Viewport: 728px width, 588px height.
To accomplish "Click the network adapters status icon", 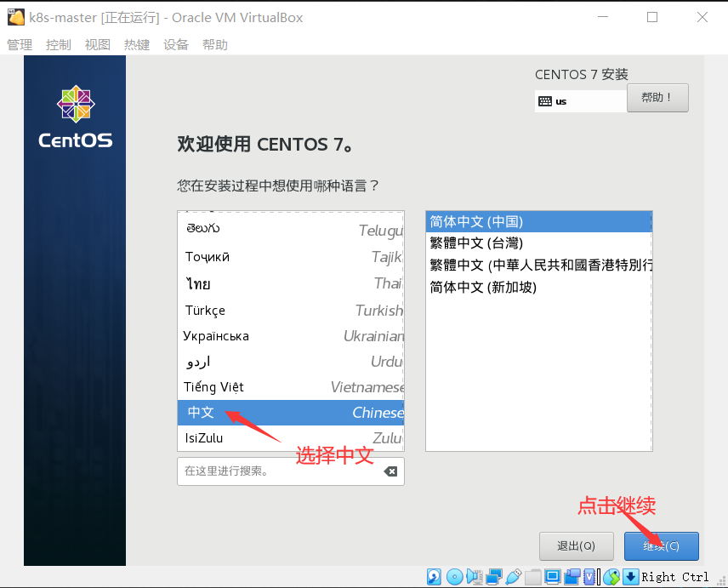I will tap(493, 576).
